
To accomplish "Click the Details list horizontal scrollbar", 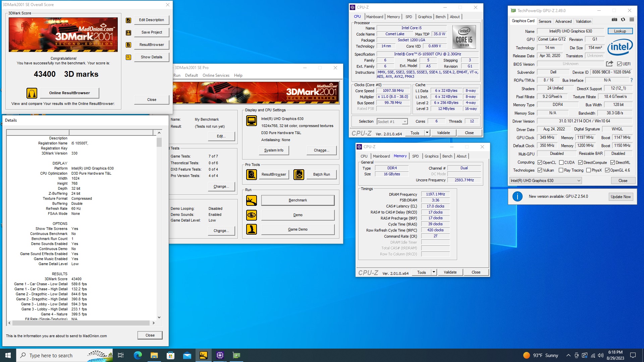I will click(x=81, y=323).
